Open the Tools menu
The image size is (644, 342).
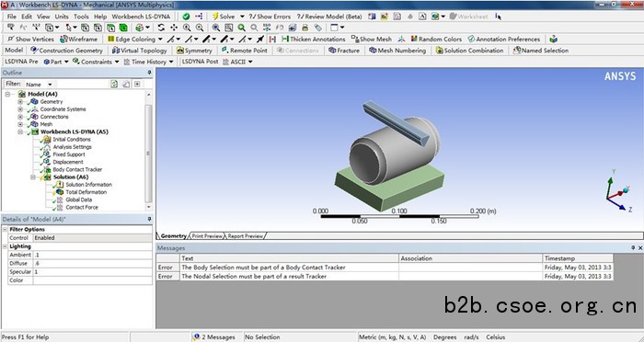(81, 17)
